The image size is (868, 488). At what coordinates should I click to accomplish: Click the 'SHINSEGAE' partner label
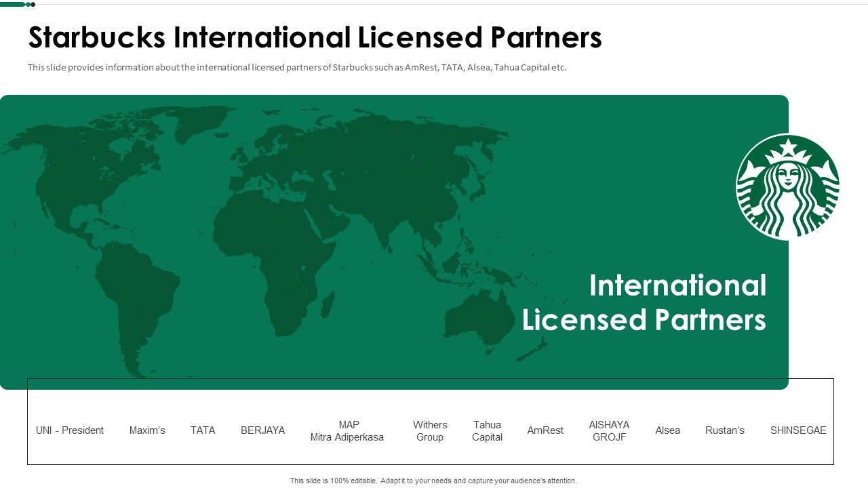pyautogui.click(x=798, y=430)
